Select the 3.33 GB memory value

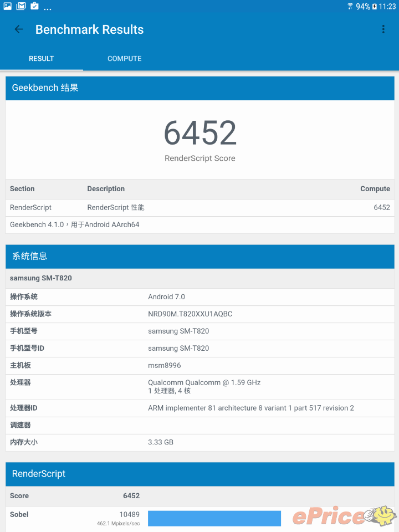[161, 442]
